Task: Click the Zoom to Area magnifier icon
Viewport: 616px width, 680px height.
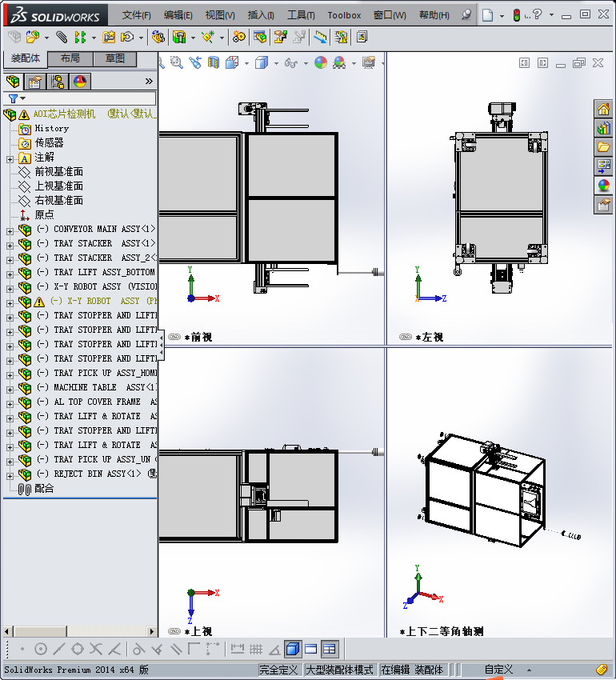Action: tap(177, 63)
